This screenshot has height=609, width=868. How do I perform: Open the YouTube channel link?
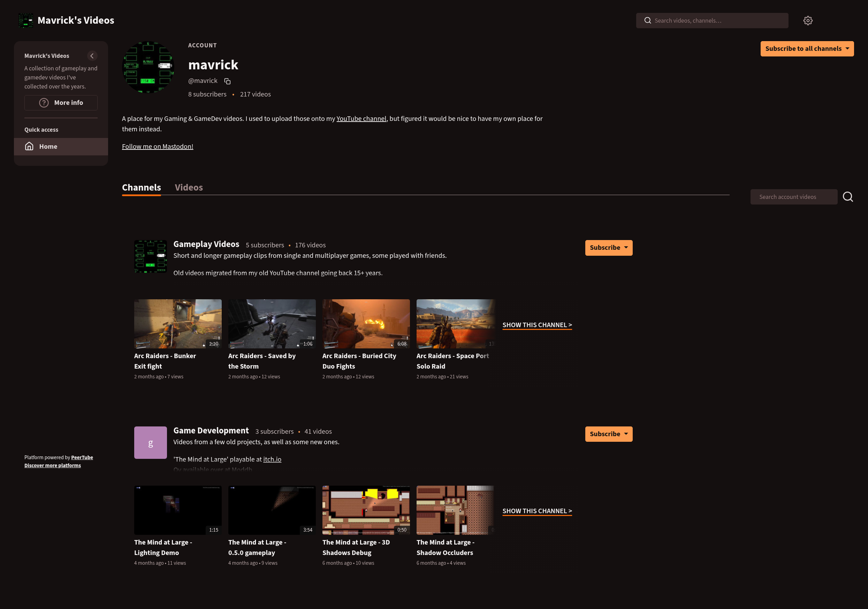tap(361, 118)
